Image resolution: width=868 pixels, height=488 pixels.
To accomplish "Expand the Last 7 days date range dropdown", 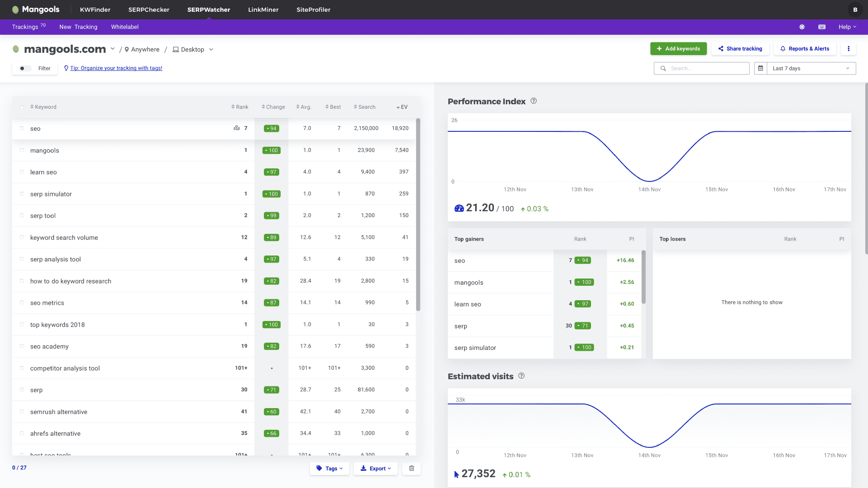I will pos(805,68).
